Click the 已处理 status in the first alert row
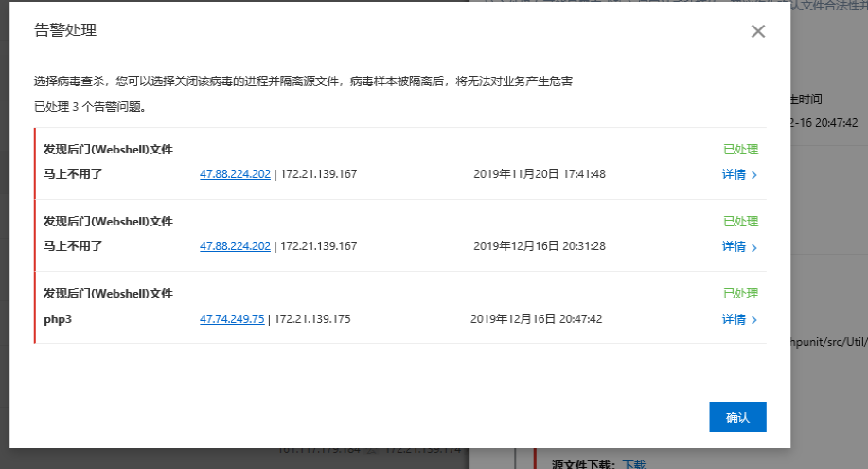Image resolution: width=868 pixels, height=469 pixels. [740, 149]
